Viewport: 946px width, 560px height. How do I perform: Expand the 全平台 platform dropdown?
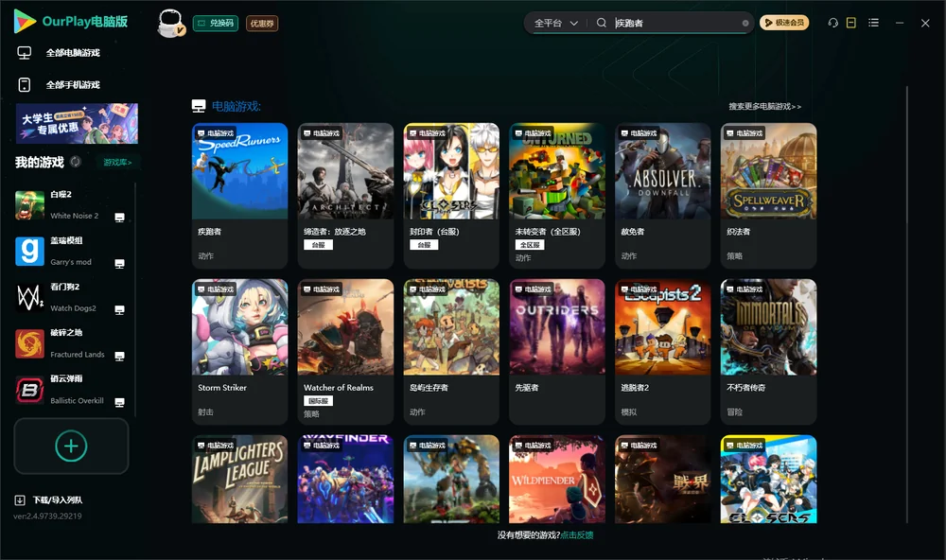(555, 23)
